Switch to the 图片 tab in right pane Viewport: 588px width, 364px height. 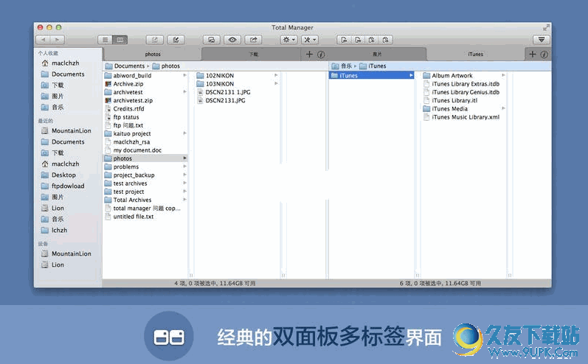377,55
